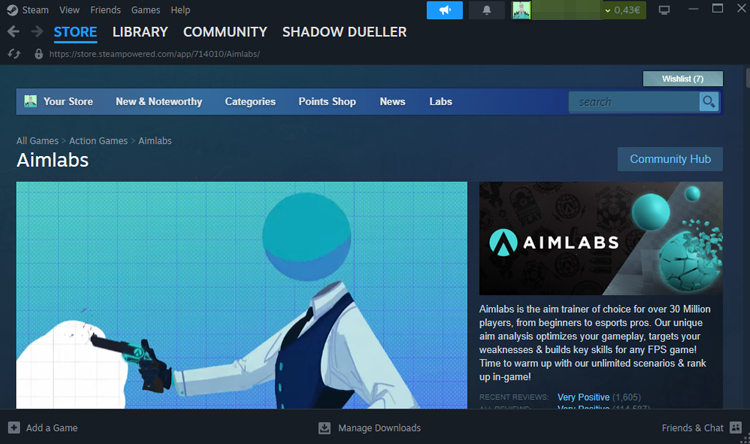
Task: Click the Manage Downloads icon
Action: (324, 428)
